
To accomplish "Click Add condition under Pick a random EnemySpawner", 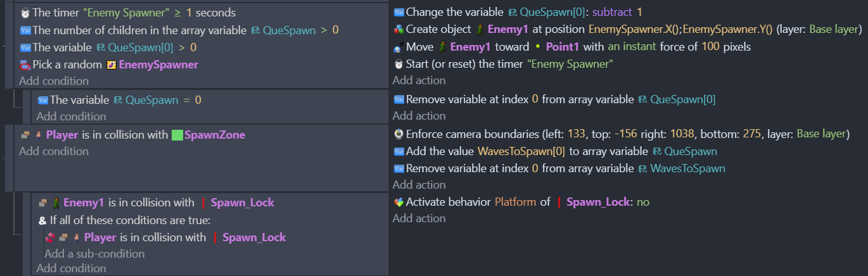I will (54, 81).
